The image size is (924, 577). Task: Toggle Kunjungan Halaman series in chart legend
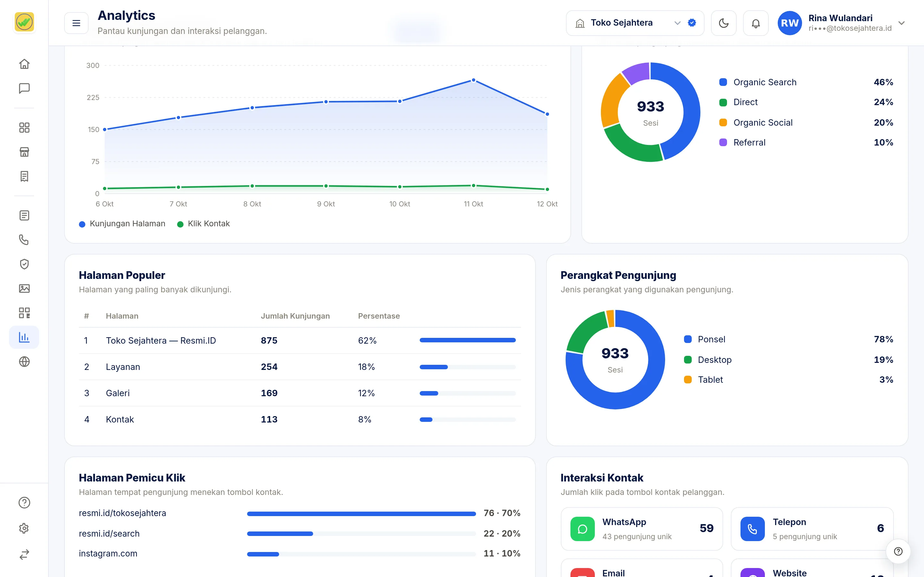tap(122, 224)
